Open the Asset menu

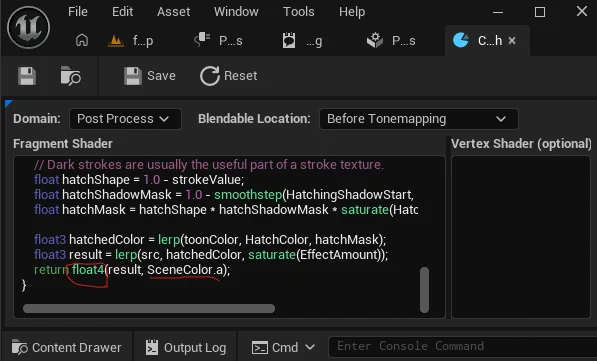[174, 12]
